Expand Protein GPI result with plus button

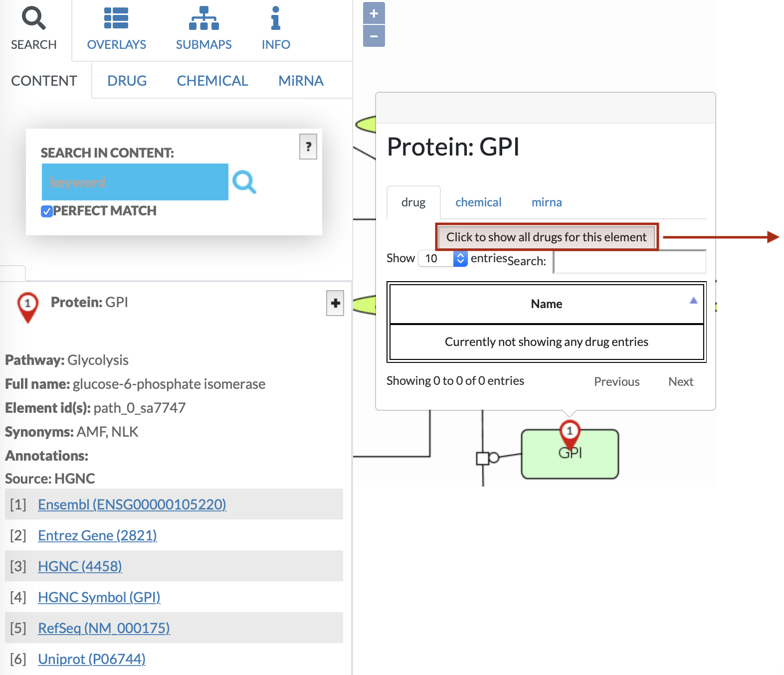[335, 303]
